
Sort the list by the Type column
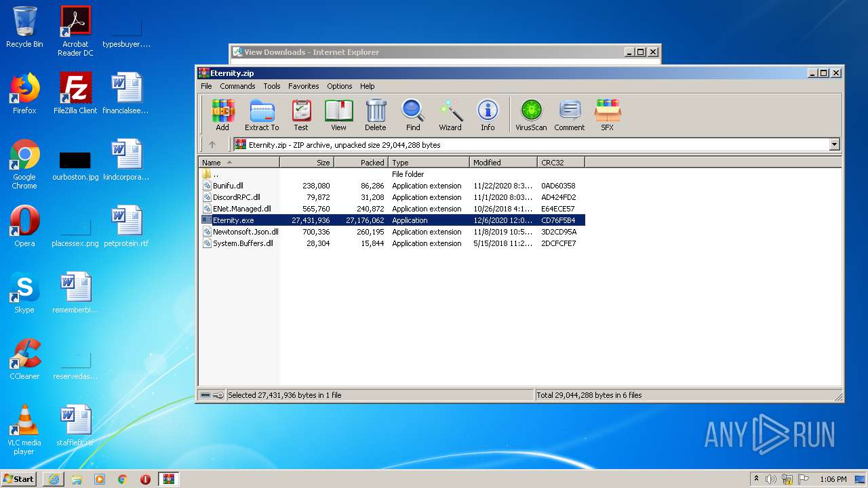click(x=429, y=163)
